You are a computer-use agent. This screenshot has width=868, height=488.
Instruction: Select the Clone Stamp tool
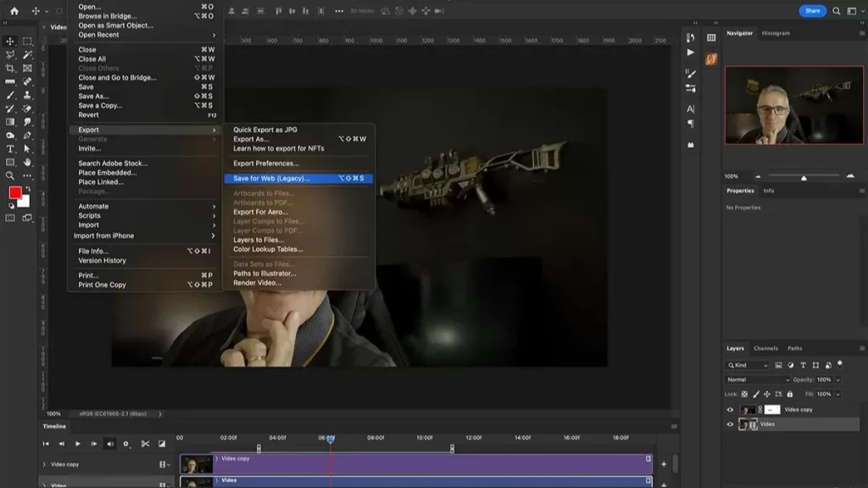(27, 95)
